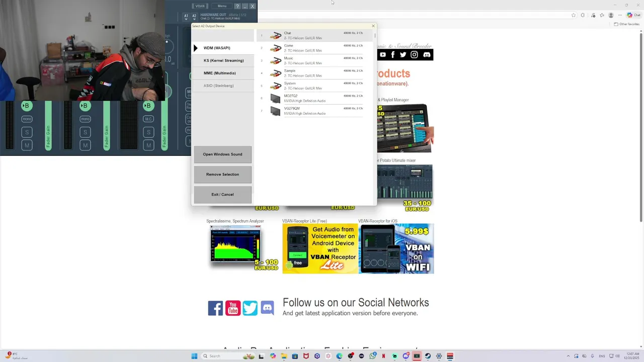Open Steam from the taskbar

click(428, 356)
